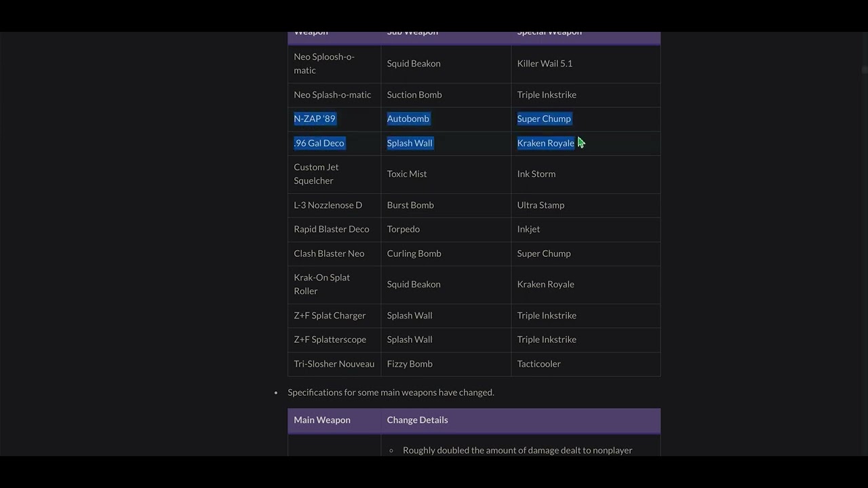
Task: Click the Tacticooler cell
Action: [x=585, y=364]
